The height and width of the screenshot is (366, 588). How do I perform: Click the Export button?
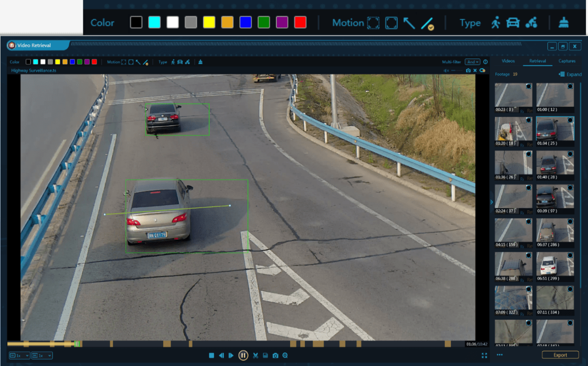(560, 355)
